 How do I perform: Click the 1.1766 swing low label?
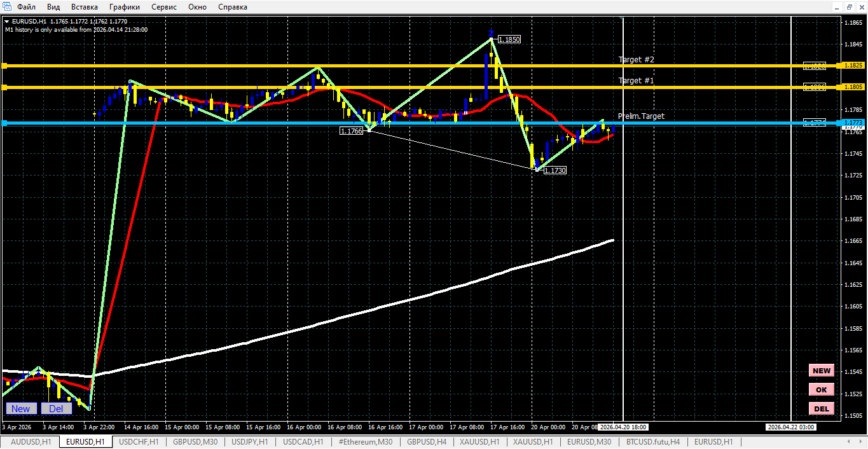pos(352,131)
